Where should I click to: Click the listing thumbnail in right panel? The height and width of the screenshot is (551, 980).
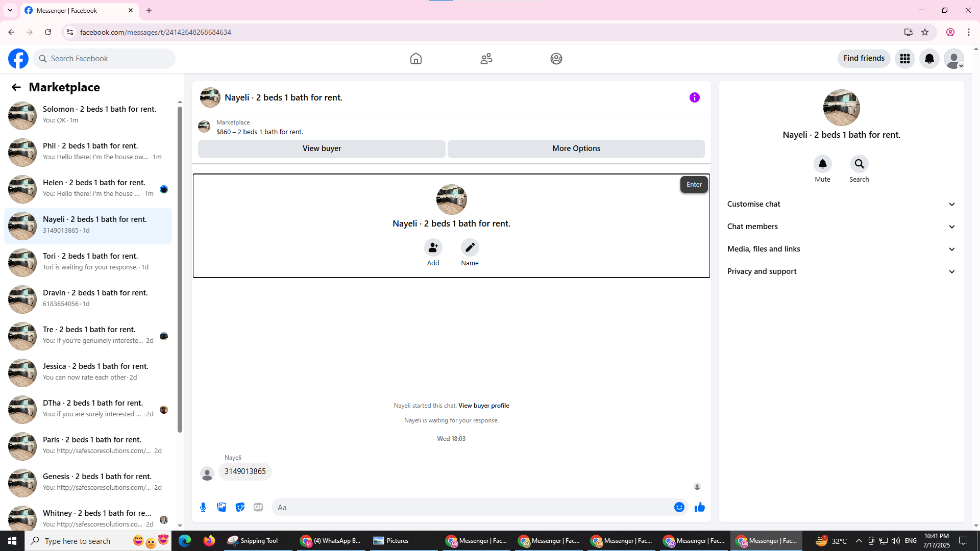(x=842, y=108)
